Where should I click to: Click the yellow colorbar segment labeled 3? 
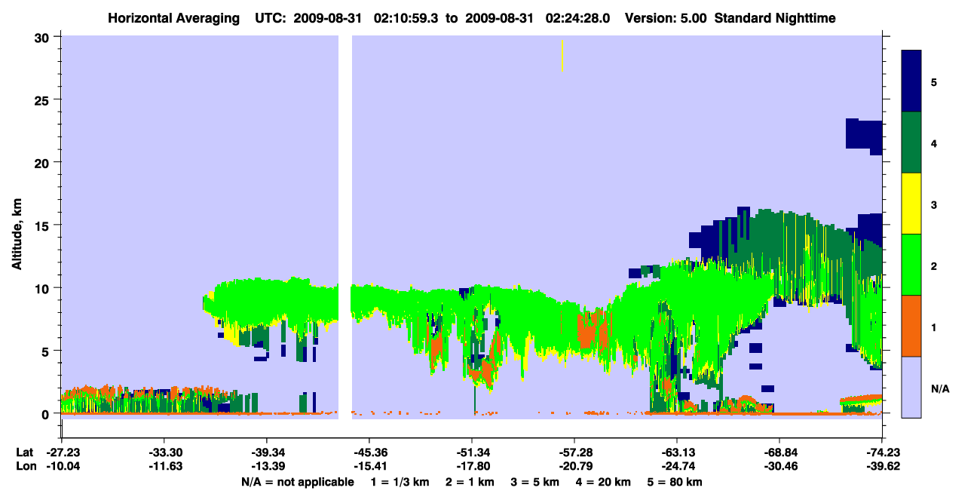click(x=911, y=204)
